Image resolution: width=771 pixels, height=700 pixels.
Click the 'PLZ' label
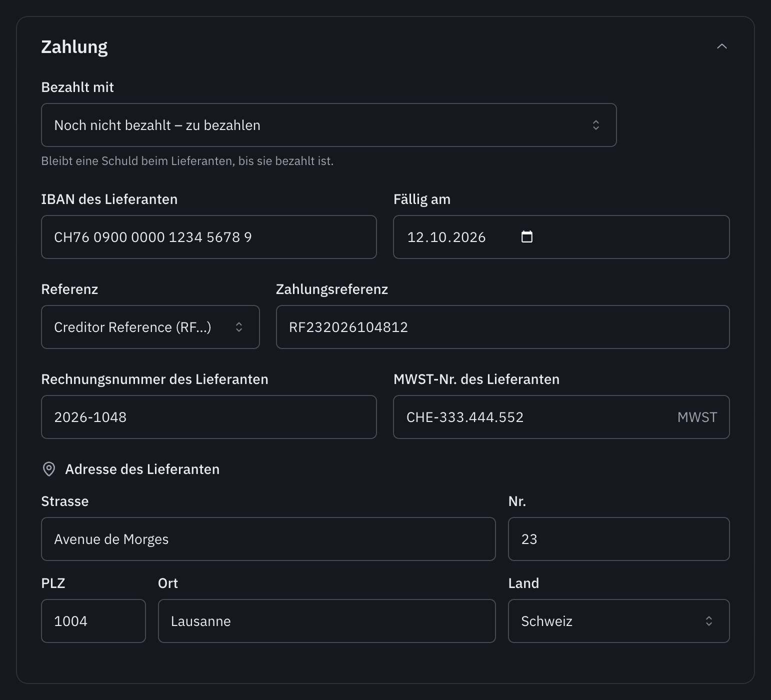[53, 583]
